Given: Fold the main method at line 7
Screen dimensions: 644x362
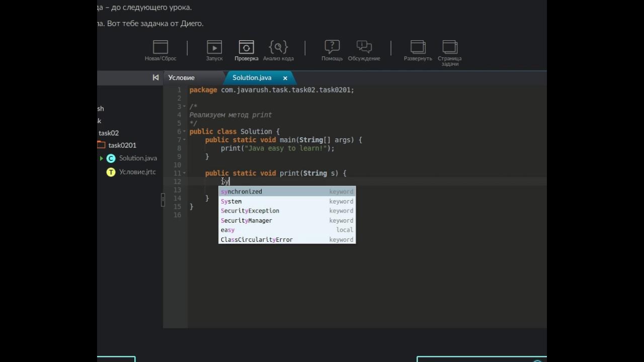Looking at the screenshot, I should pos(185,140).
